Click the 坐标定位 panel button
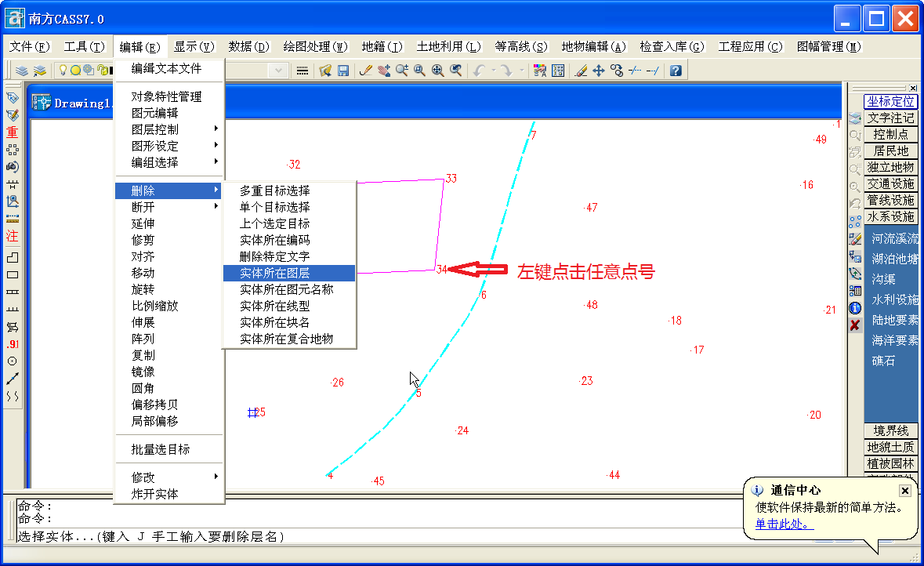The width and height of the screenshot is (924, 566). tap(890, 101)
